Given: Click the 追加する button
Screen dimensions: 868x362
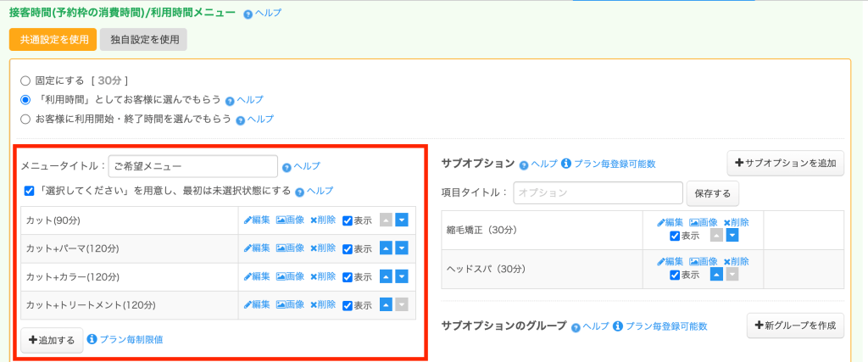Looking at the screenshot, I should coord(52,340).
